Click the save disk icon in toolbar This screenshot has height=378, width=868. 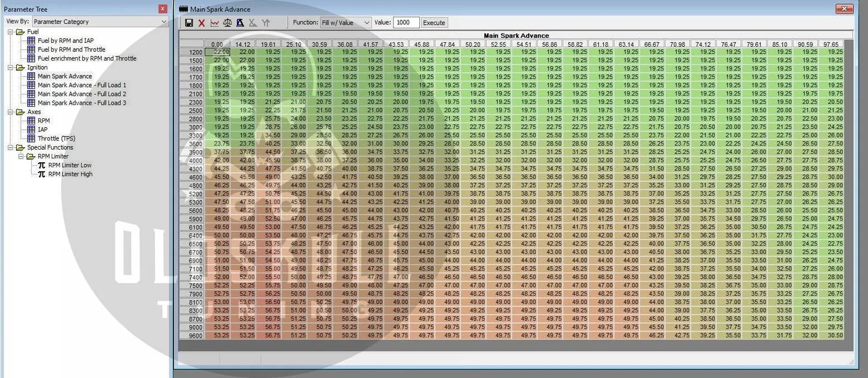(x=189, y=23)
